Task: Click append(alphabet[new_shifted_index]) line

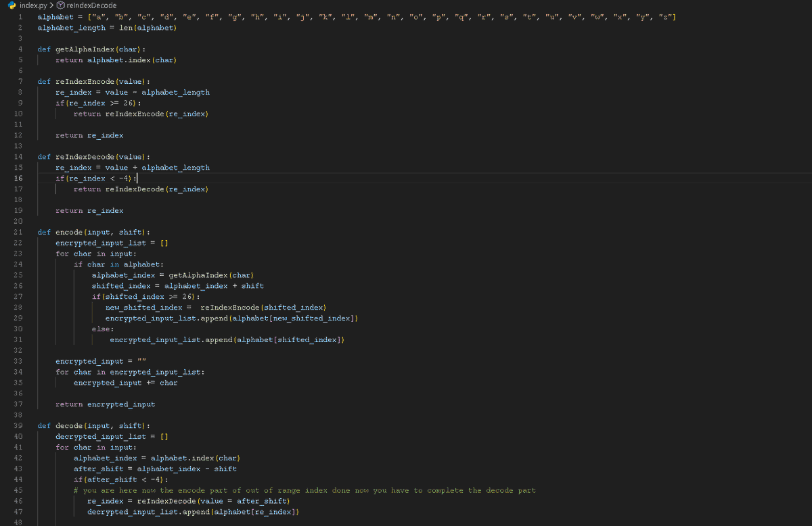Action: click(x=232, y=318)
